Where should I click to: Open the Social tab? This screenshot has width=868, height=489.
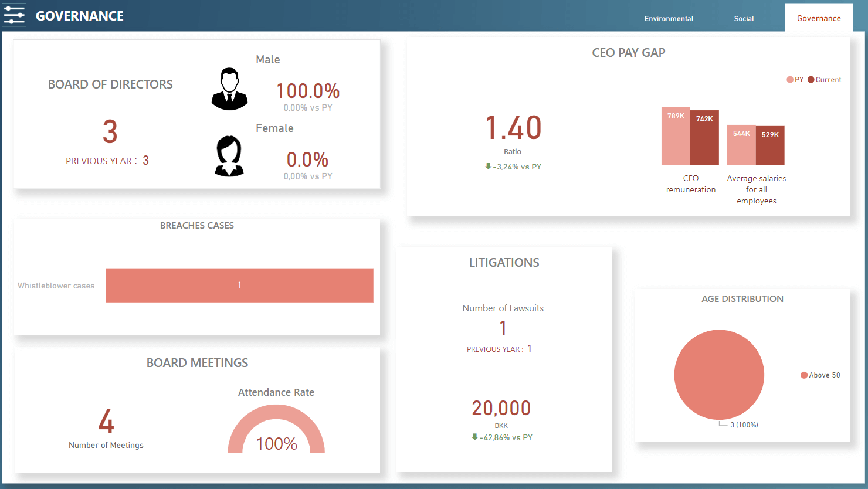point(744,18)
